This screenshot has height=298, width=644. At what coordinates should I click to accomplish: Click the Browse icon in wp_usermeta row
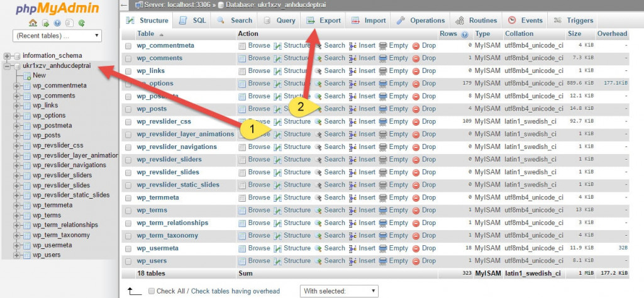242,249
